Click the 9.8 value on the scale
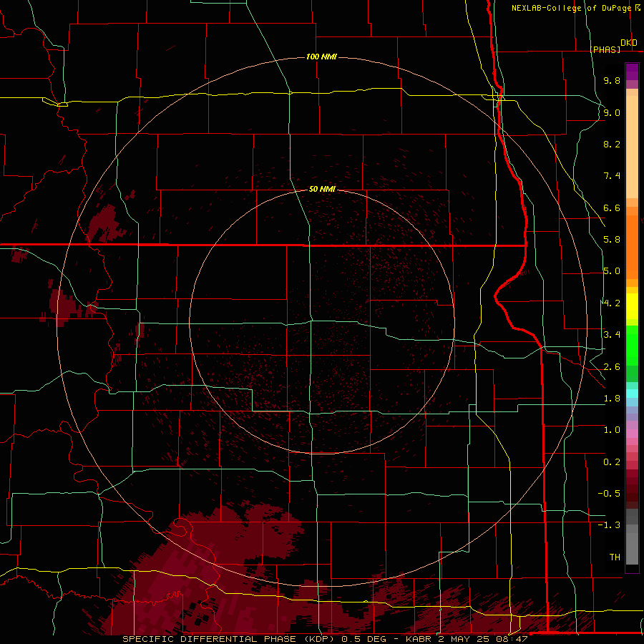The width and height of the screenshot is (644, 644). click(612, 80)
